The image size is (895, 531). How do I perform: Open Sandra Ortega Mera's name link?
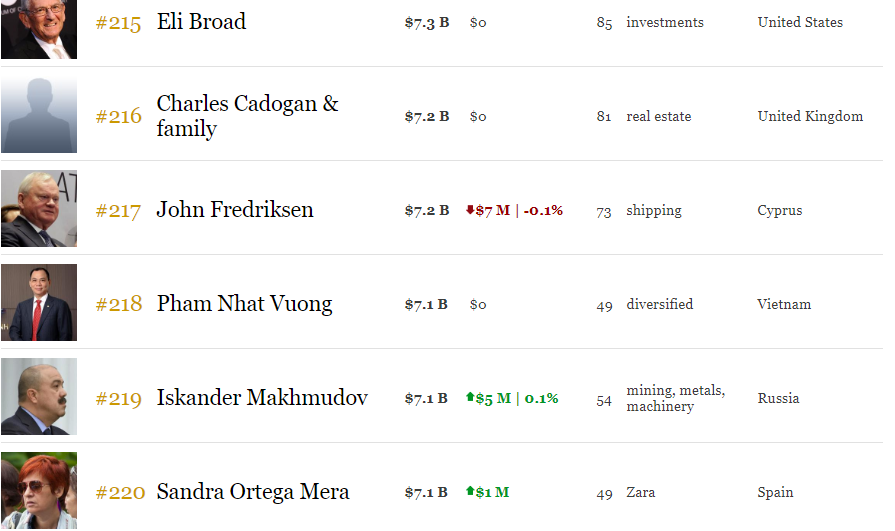pos(253,492)
